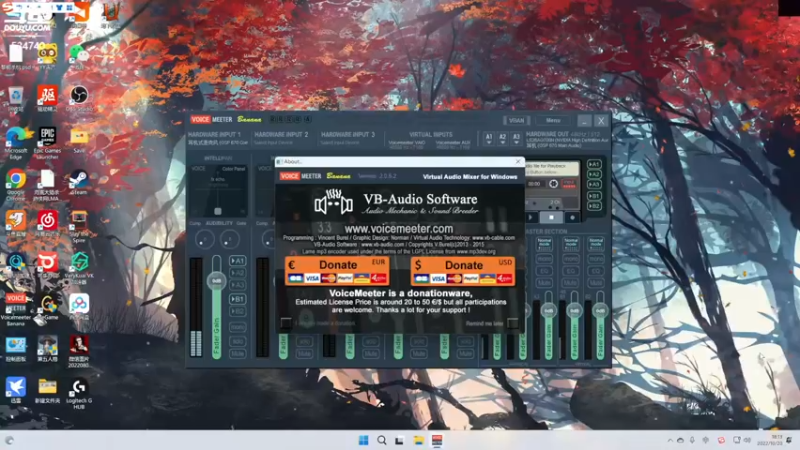The width and height of the screenshot is (800, 450).
Task: Change second master bus Normal mode selector
Action: [x=570, y=243]
